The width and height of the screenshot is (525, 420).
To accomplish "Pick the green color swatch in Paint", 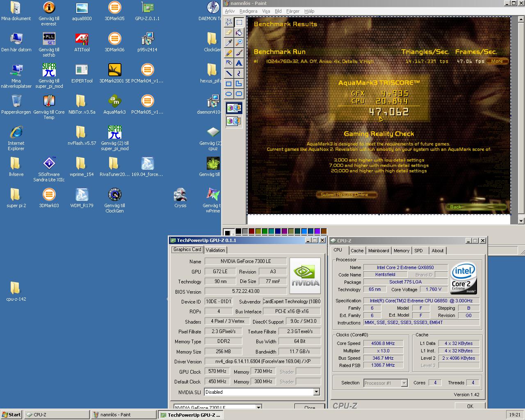I will pos(265,231).
